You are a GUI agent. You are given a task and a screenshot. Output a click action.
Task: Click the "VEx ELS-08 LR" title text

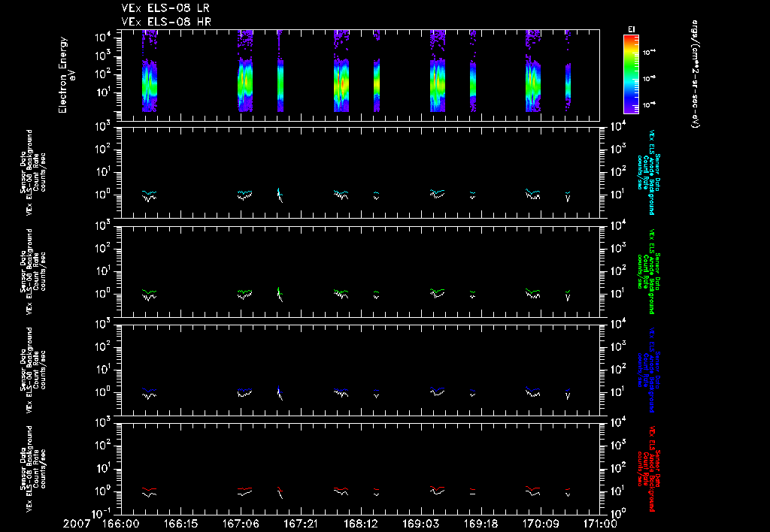(x=167, y=8)
